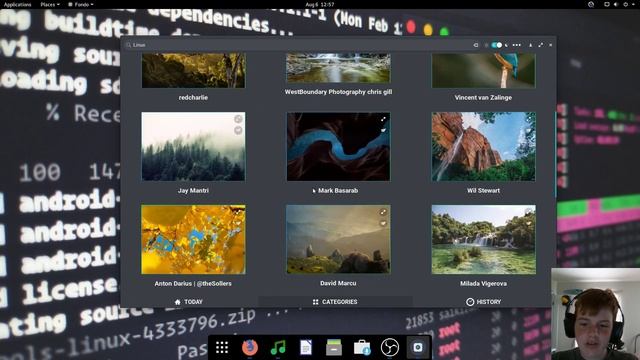This screenshot has width=640, height=360.
Task: Open OBS Studio from the dock
Action: pos(390,347)
